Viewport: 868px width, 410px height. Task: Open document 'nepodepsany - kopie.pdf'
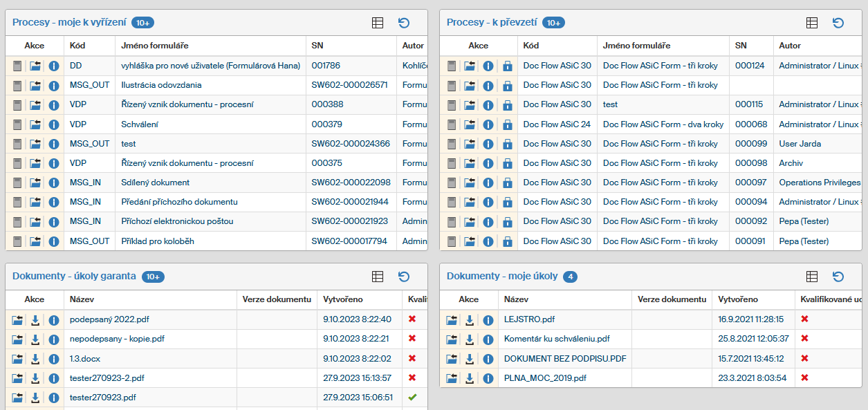click(117, 339)
